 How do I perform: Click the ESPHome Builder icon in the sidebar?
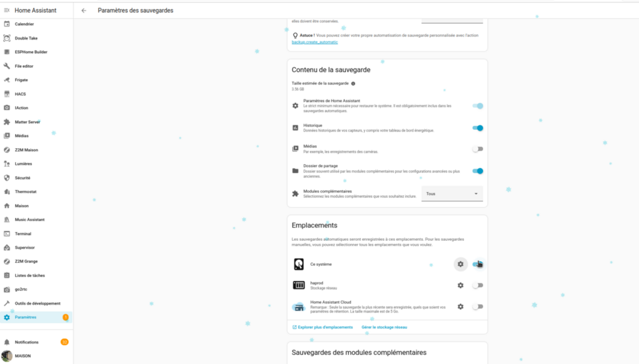click(7, 52)
